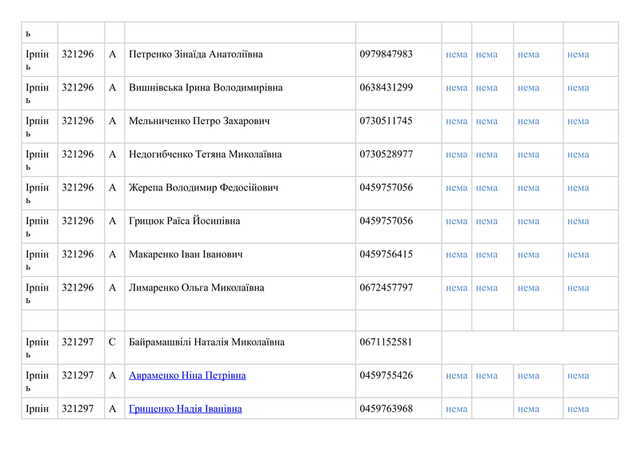Click second 'нема' link in Макаренко Іван row
Screen dimensions: 640x452
point(487,255)
